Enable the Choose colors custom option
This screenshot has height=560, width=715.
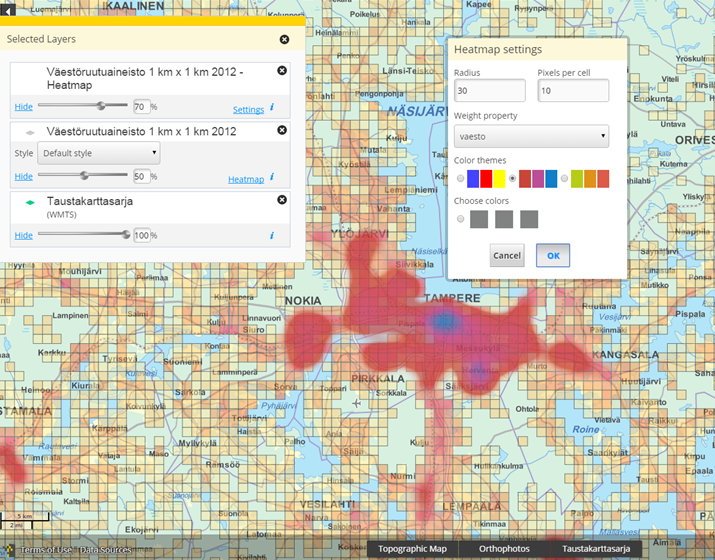[x=460, y=219]
